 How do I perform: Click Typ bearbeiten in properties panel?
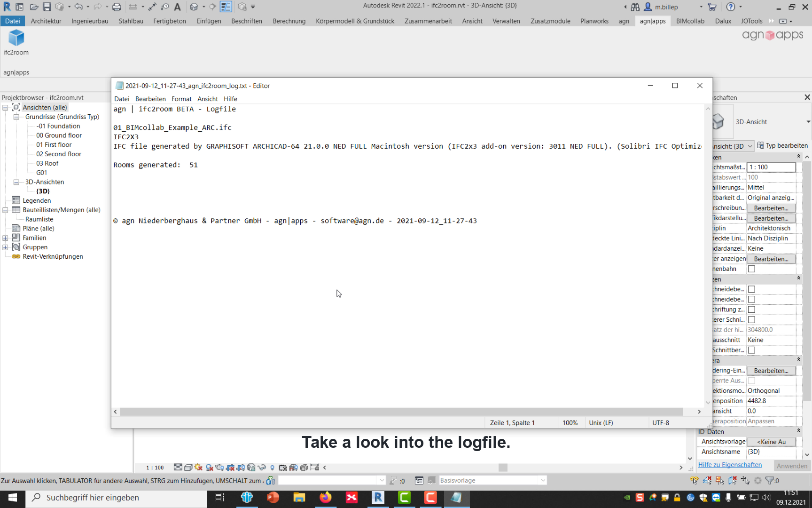pyautogui.click(x=782, y=146)
